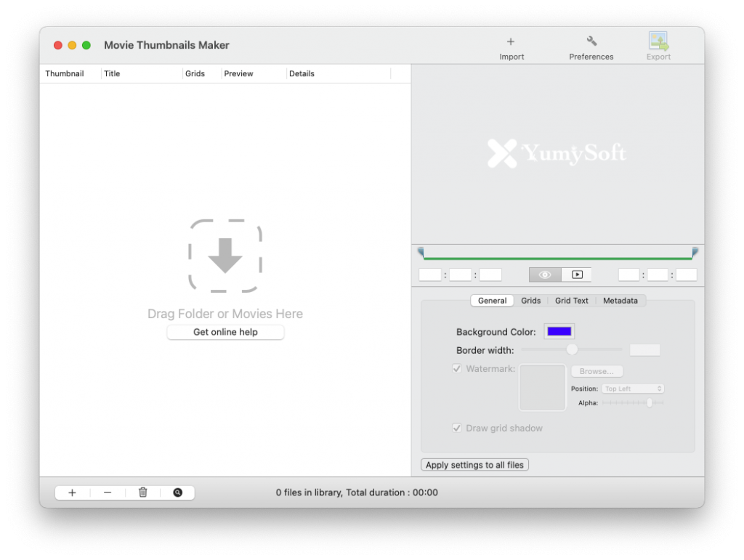The width and height of the screenshot is (744, 560).
Task: Click the green zoom window button
Action: [x=86, y=45]
